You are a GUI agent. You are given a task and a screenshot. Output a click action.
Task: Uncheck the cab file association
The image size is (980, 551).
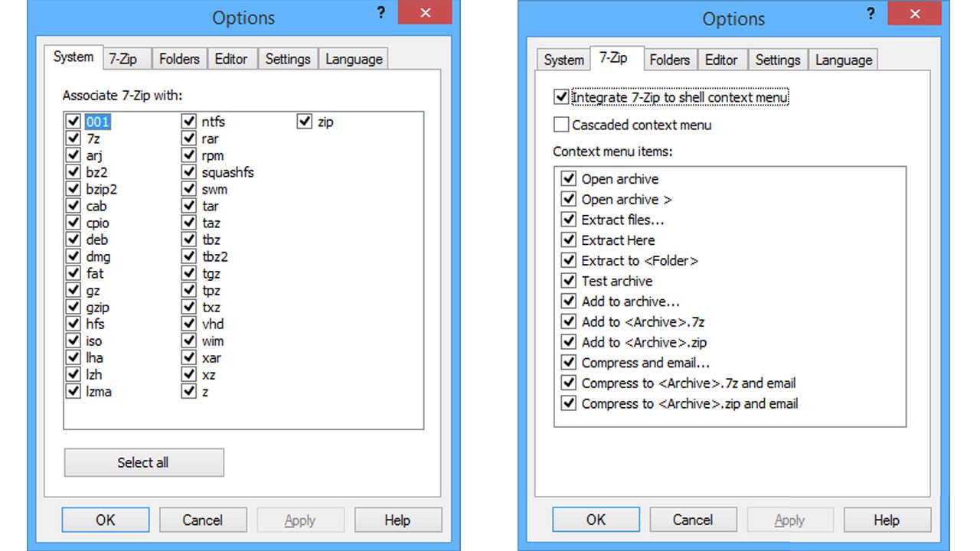point(73,206)
